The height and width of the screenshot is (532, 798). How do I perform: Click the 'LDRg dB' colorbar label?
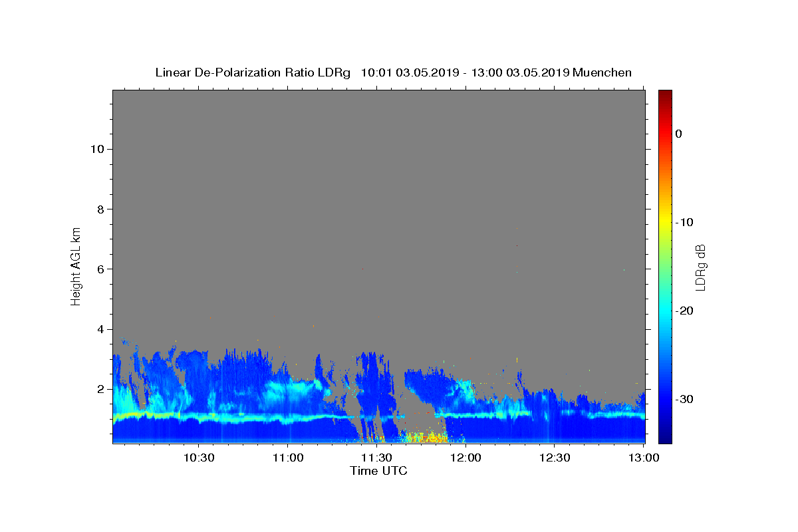point(700,266)
